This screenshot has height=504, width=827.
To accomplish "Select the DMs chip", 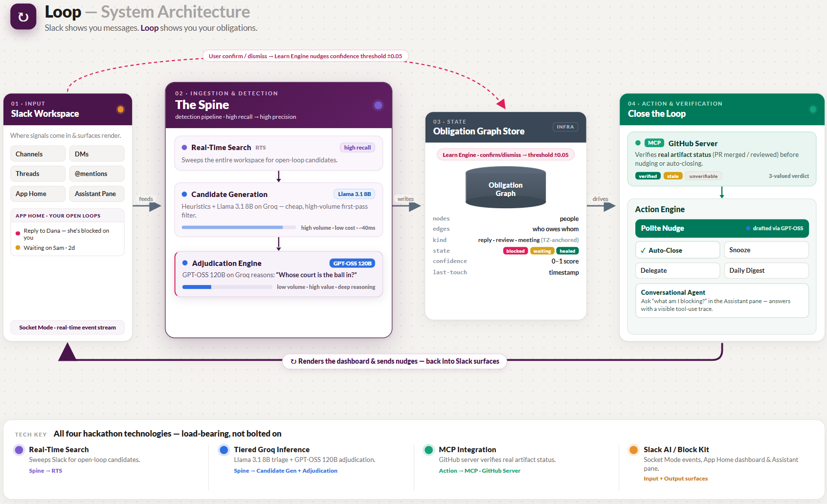I will pos(97,154).
